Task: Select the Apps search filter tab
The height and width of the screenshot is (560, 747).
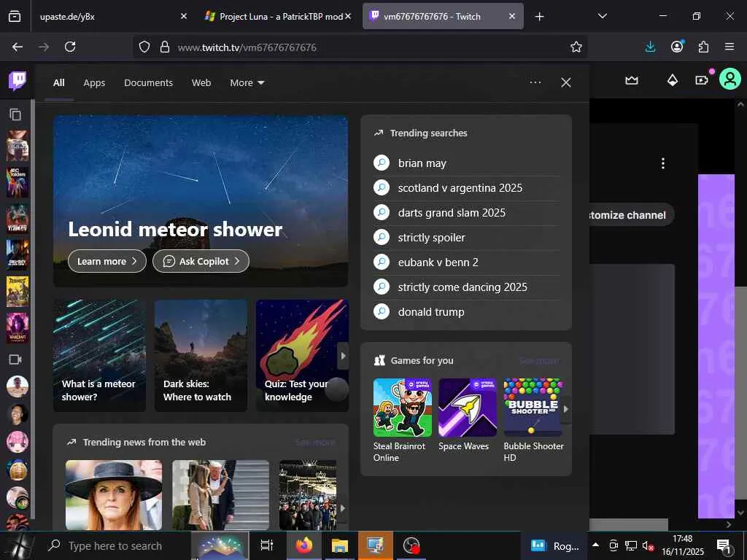Action: [94, 83]
